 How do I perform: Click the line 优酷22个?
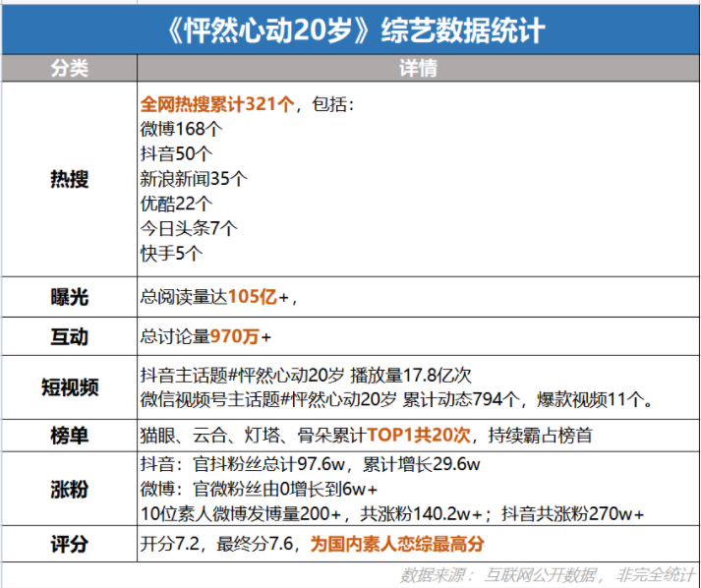click(x=176, y=204)
